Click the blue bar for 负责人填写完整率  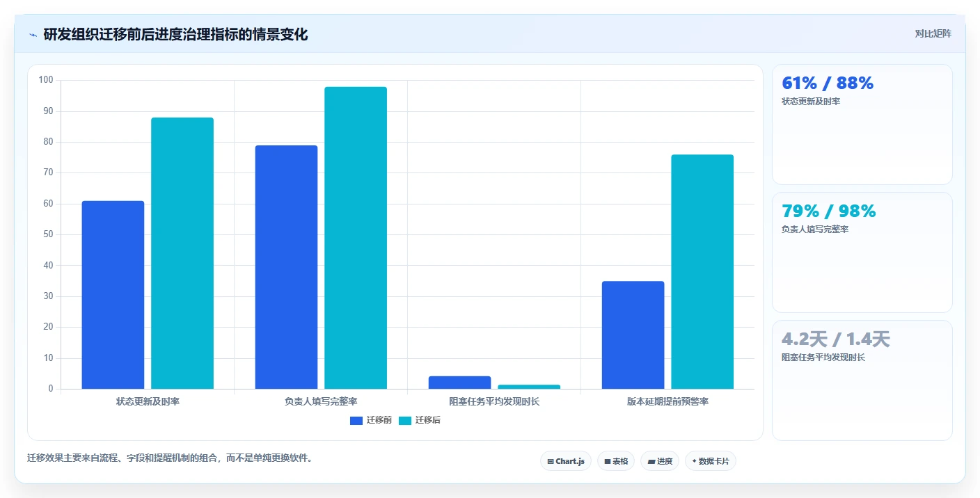(286, 267)
